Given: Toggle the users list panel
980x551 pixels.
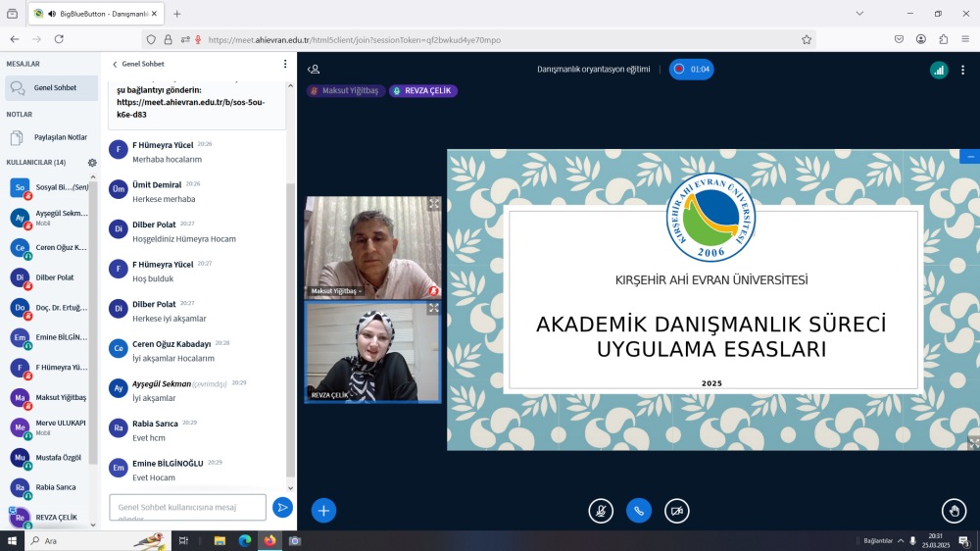Looking at the screenshot, I should (x=314, y=70).
